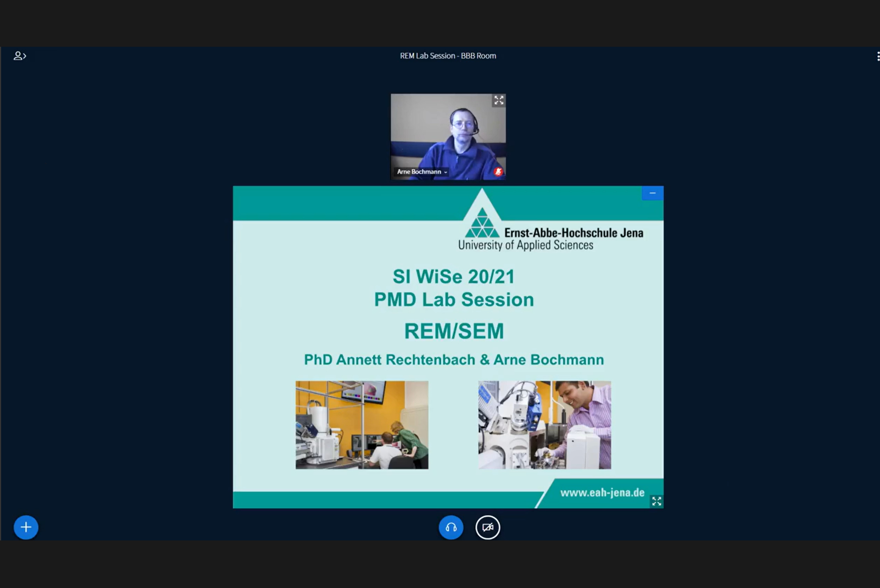Viewport: 880px width, 588px height.
Task: Click Arne Bochmann's webcam video
Action: click(x=448, y=137)
